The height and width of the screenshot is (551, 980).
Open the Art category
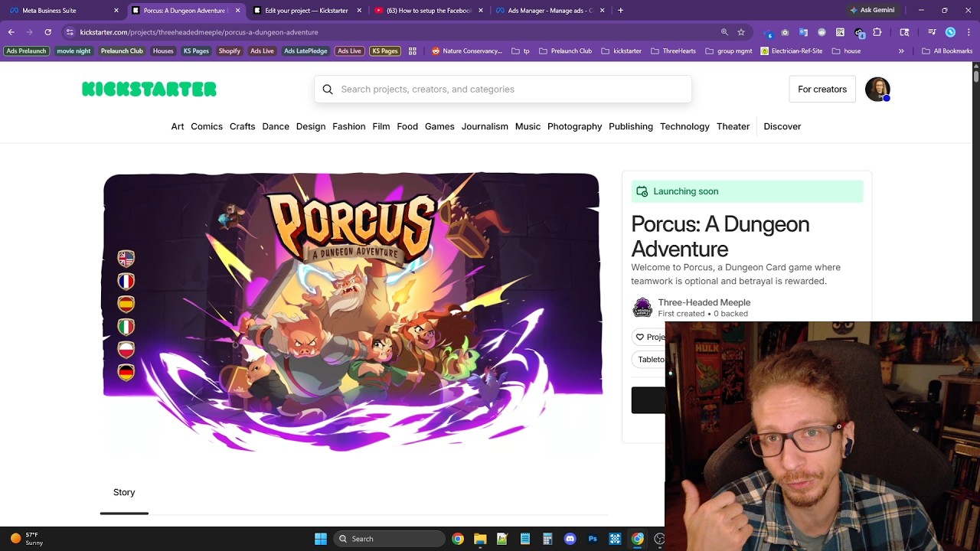tap(178, 126)
